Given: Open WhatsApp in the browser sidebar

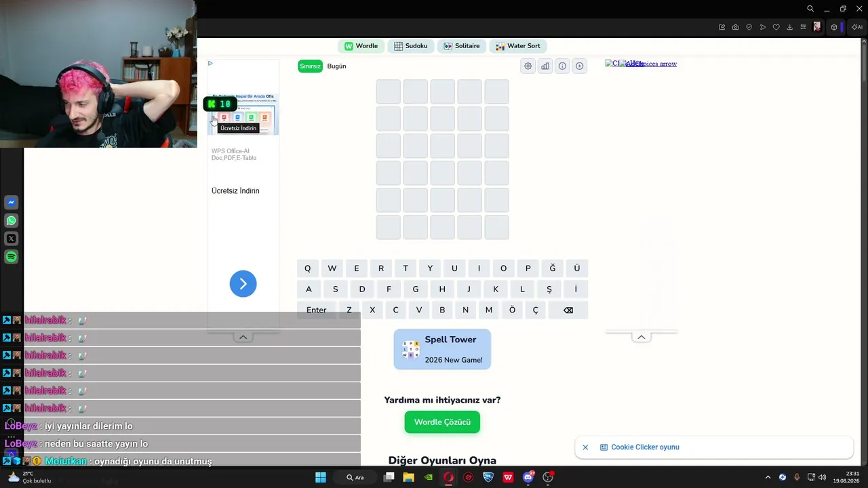Looking at the screenshot, I should (x=11, y=220).
